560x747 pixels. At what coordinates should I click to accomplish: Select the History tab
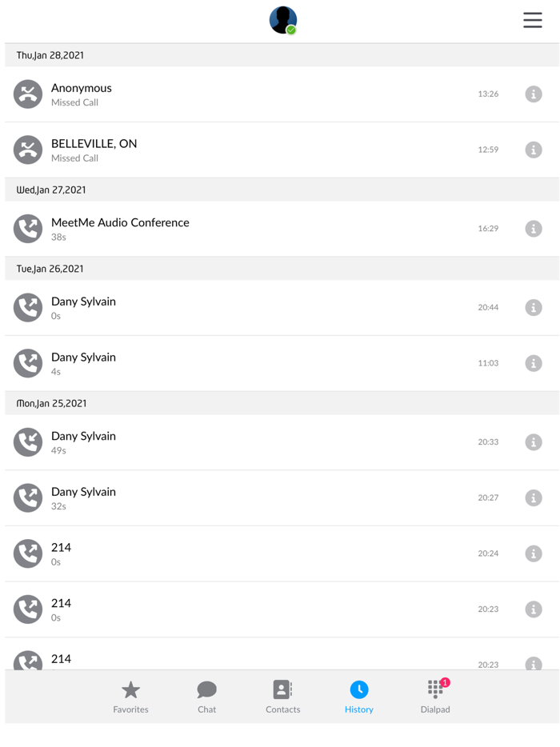[x=359, y=697]
